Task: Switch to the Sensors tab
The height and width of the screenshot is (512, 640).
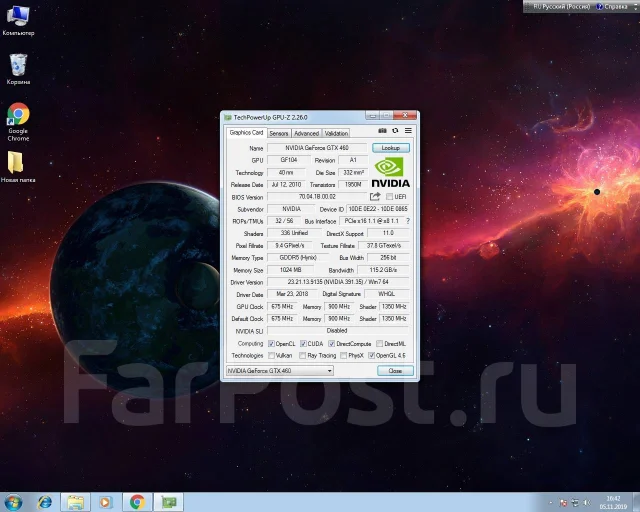Action: (x=279, y=134)
